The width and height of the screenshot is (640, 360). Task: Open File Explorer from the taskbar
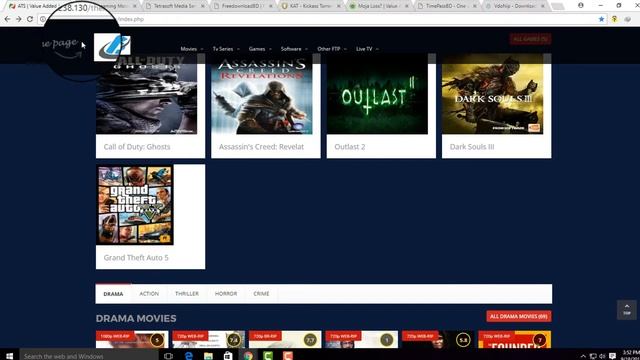pyautogui.click(x=208, y=356)
